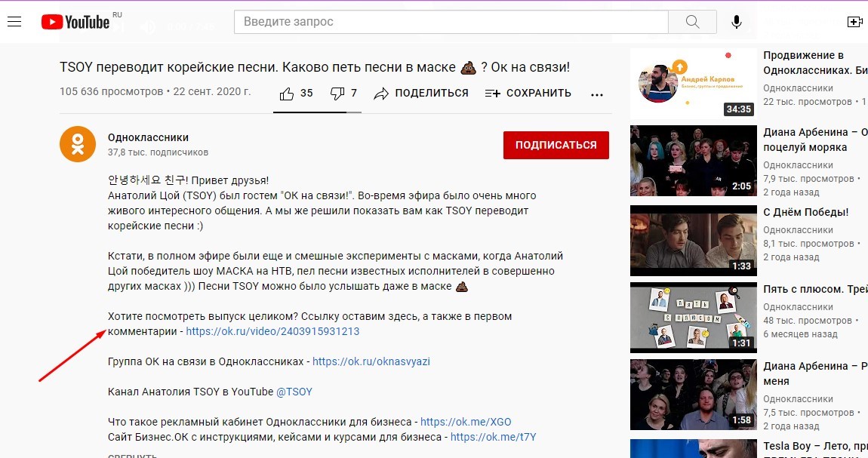
Task: Open the ok.me/XGO link
Action: point(466,422)
